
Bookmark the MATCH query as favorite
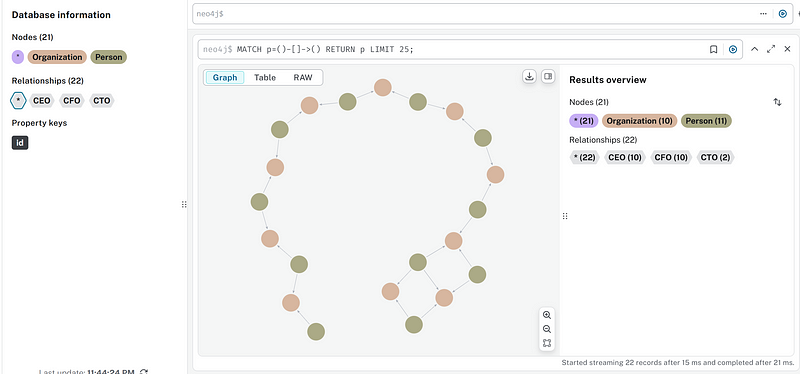713,49
